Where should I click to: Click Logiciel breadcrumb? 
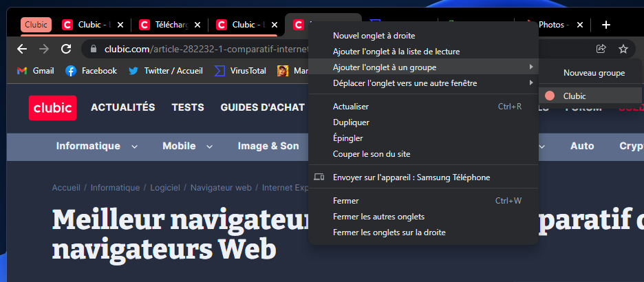[x=164, y=188]
